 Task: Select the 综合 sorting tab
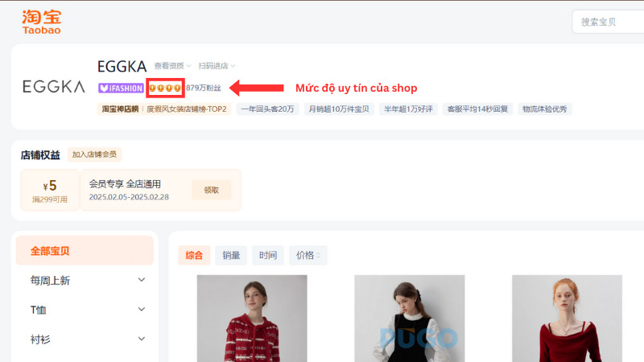pos(194,255)
